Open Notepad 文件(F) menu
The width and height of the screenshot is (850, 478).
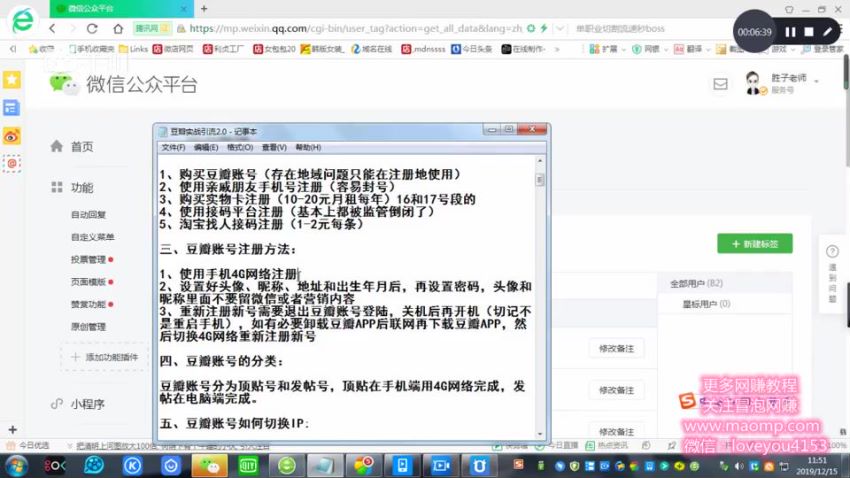click(x=173, y=147)
